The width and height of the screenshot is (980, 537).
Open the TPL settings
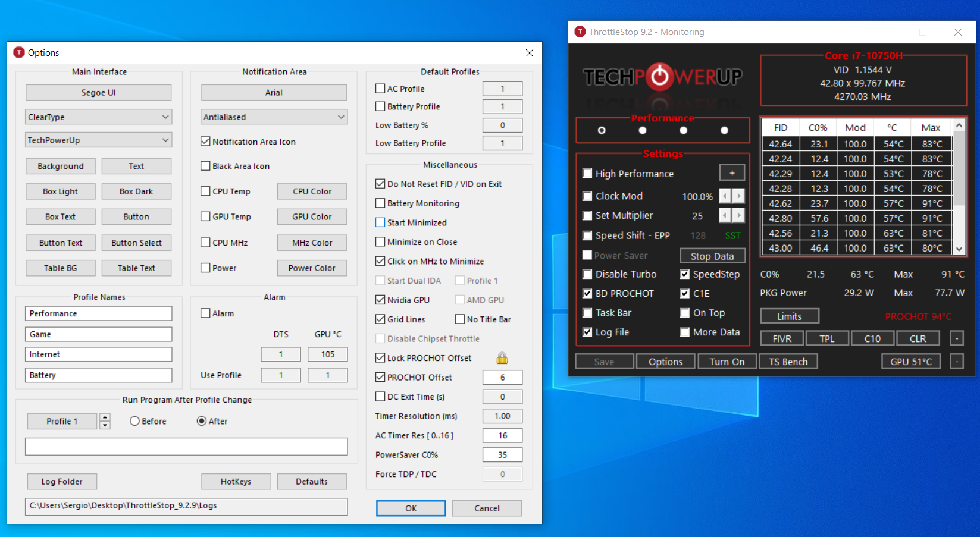coord(827,338)
